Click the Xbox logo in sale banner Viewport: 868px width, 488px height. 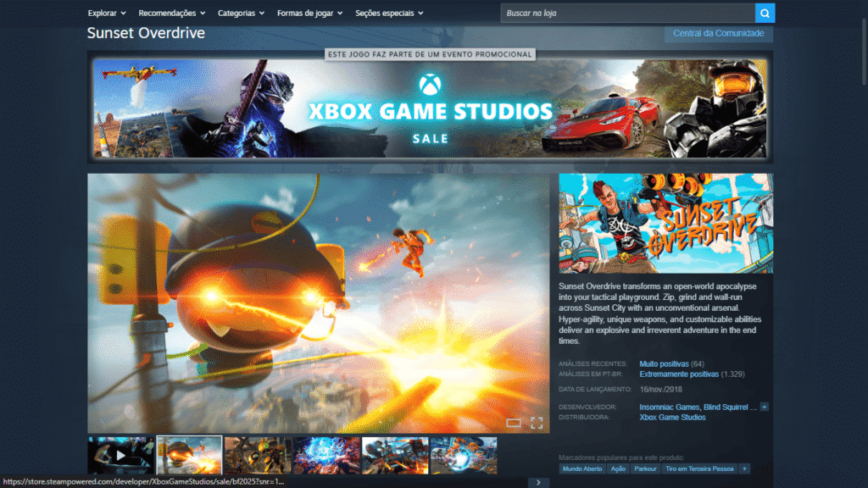pos(430,85)
